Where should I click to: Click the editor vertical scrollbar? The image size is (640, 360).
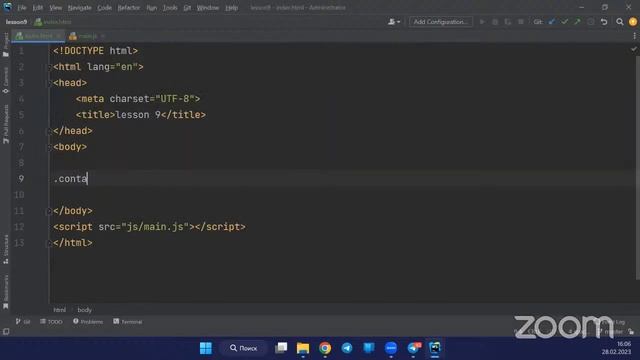[637, 167]
